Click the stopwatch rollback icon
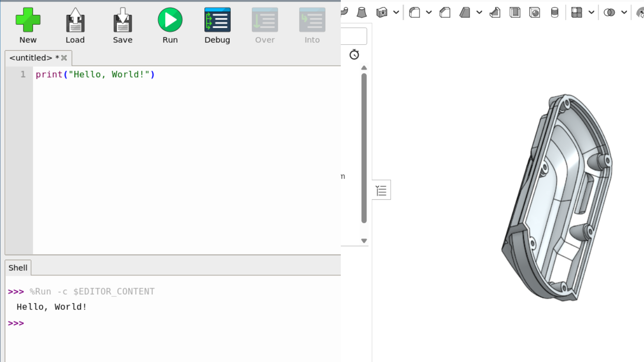The height and width of the screenshot is (362, 644). (x=354, y=55)
